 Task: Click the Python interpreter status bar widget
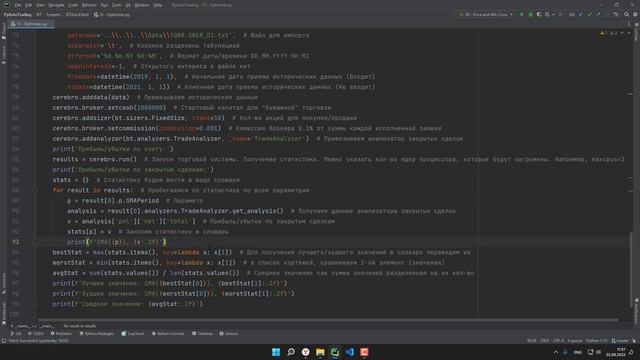click(x=596, y=340)
